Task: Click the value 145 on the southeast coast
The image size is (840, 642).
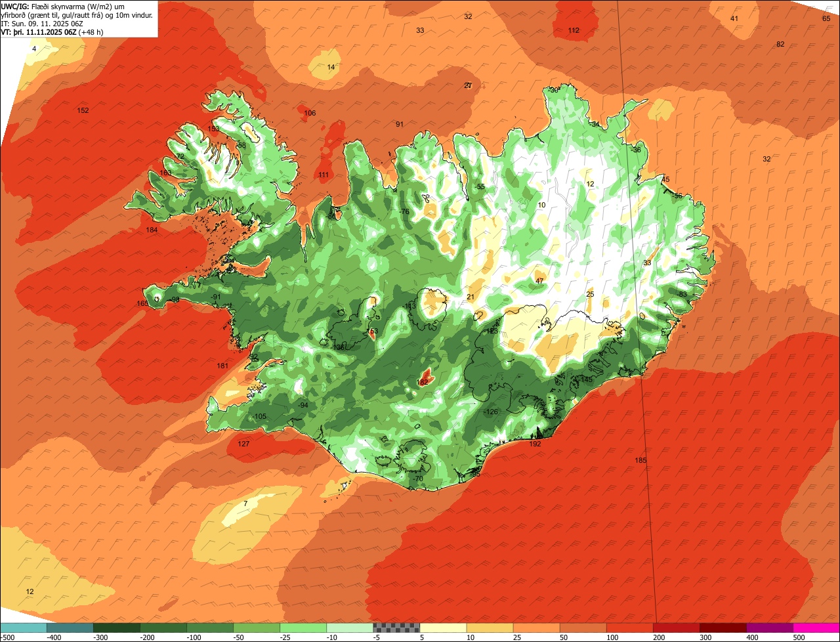Action: pos(587,379)
